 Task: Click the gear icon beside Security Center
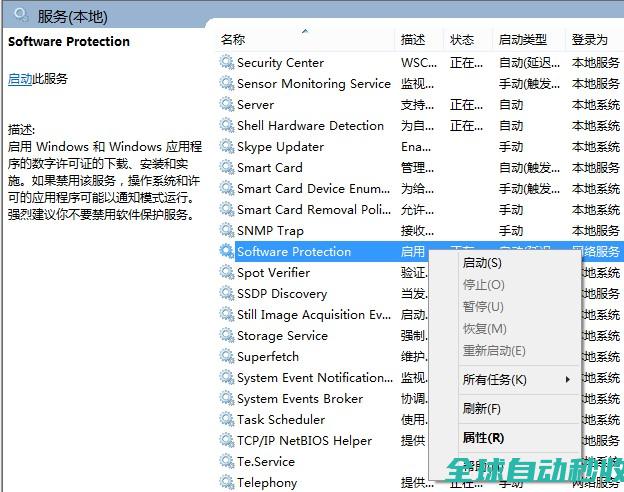click(x=227, y=62)
